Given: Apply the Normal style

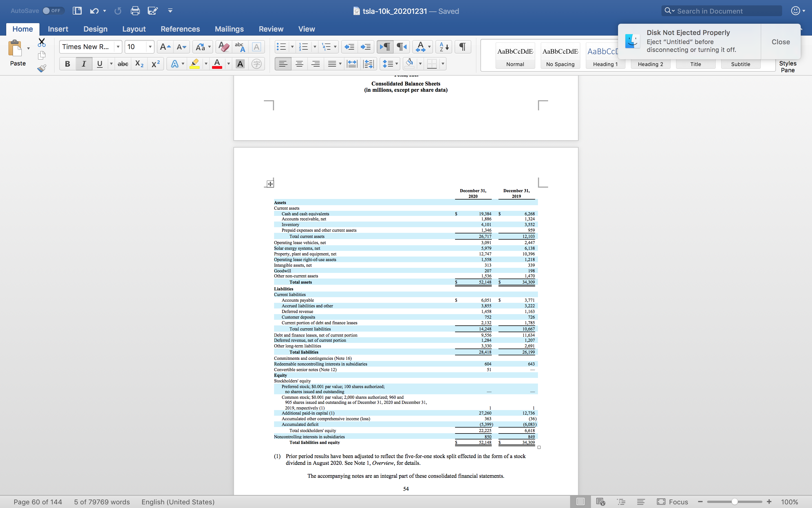Looking at the screenshot, I should 515,55.
